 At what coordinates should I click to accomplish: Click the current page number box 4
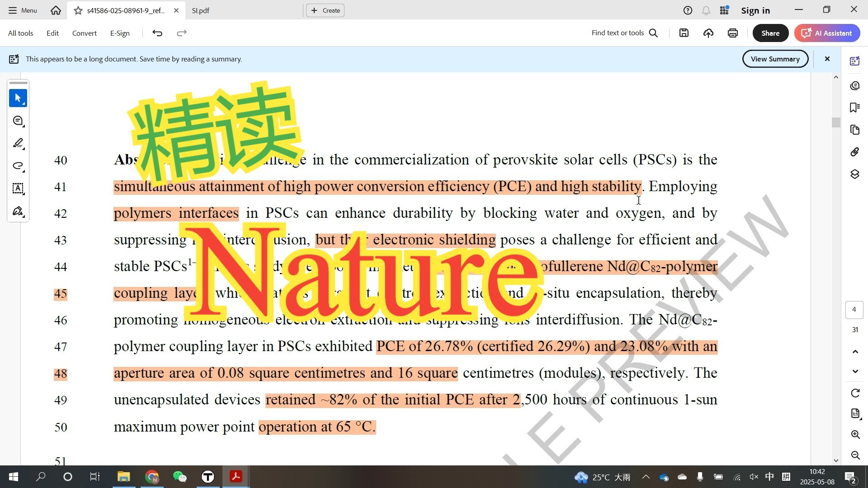pos(854,310)
